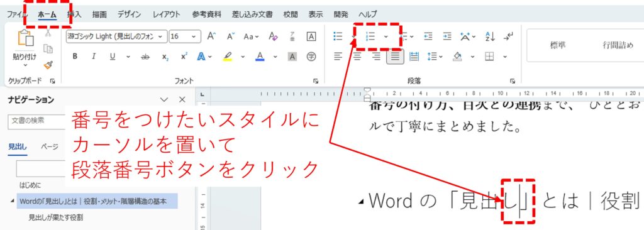644x230 pixels.
Task: Open the Change Case Aa dropdown
Action: [x=252, y=36]
